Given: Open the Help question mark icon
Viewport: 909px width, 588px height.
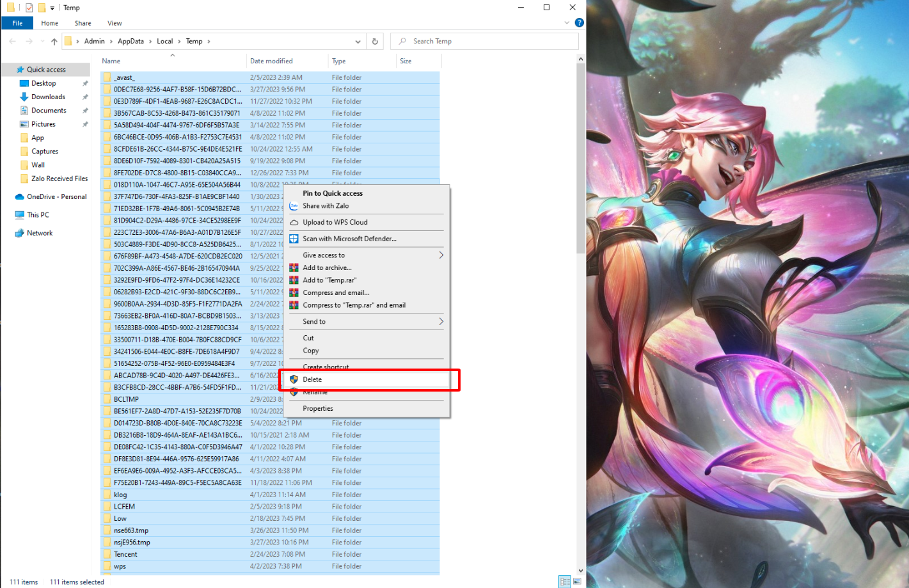Looking at the screenshot, I should 579,22.
